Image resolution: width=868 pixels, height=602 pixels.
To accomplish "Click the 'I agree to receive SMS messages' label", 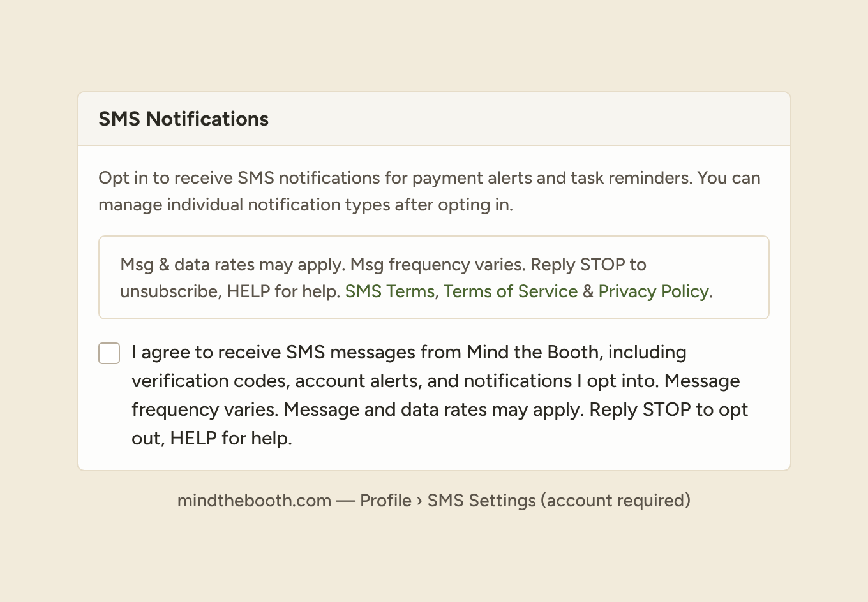I will tap(440, 395).
